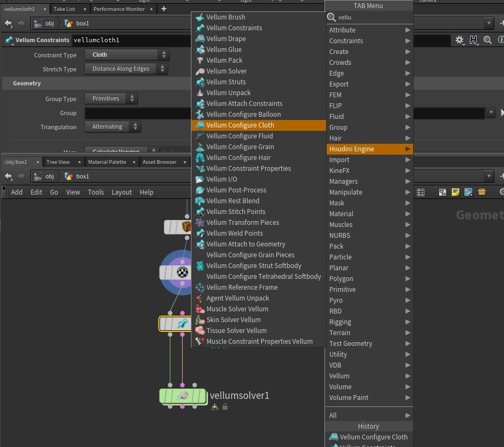The width and height of the screenshot is (504, 447).
Task: Open Asset Browser tab
Action: 160,162
